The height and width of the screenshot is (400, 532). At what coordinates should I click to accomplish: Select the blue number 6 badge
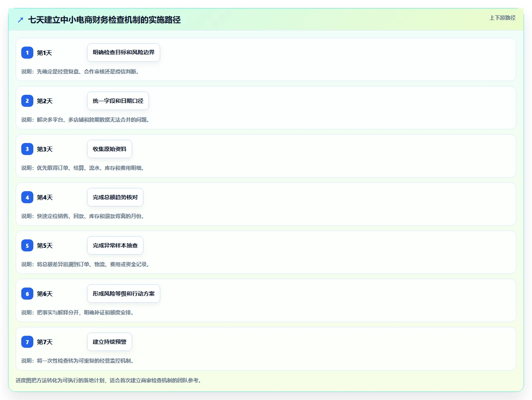(27, 294)
